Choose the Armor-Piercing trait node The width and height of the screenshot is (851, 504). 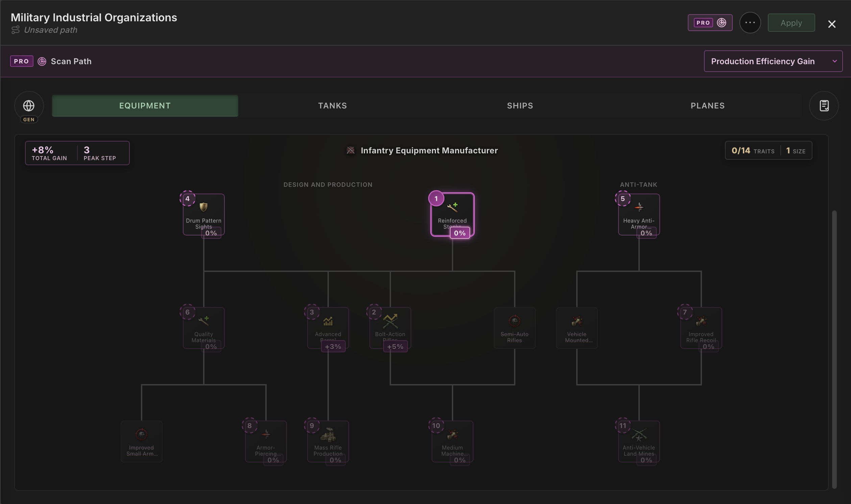(x=266, y=441)
